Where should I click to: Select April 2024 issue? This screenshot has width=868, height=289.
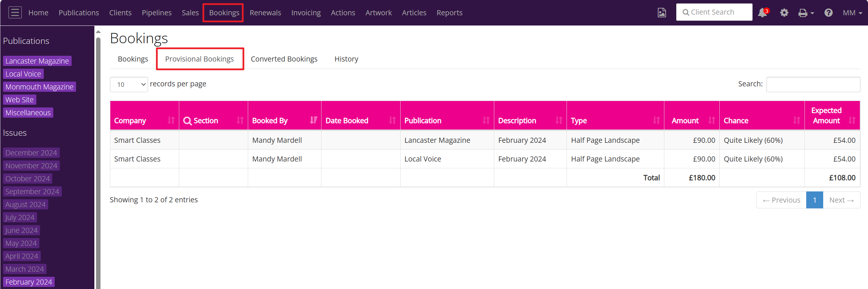click(x=22, y=256)
